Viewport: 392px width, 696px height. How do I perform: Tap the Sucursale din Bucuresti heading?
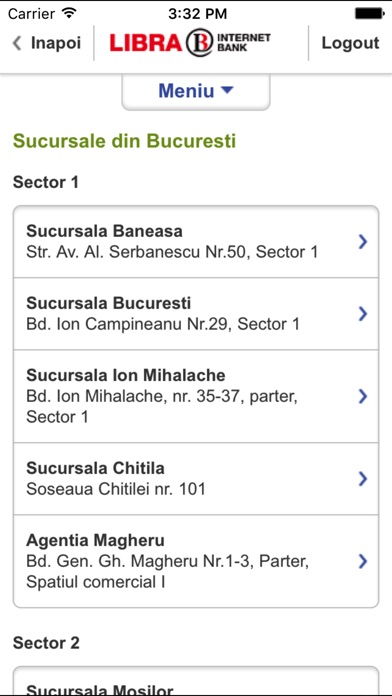tap(124, 141)
